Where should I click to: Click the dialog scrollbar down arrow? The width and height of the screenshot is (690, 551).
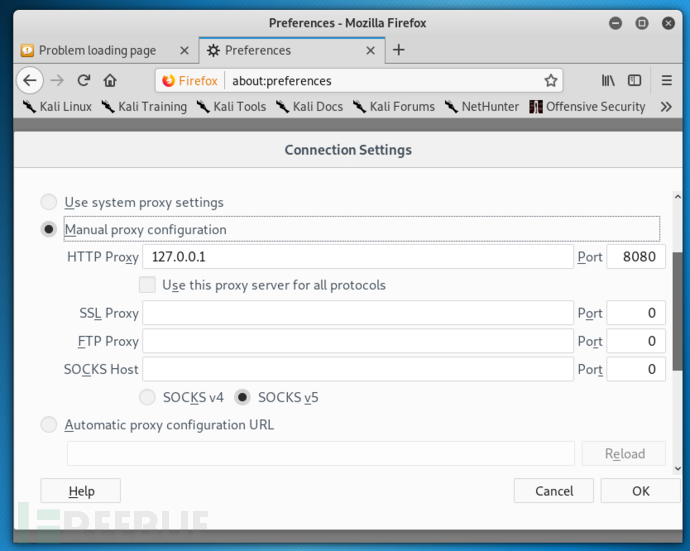point(678,469)
